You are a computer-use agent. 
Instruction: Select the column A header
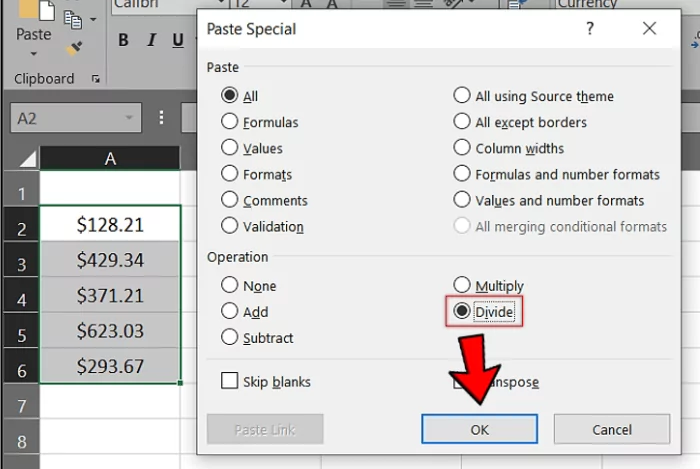[110, 158]
